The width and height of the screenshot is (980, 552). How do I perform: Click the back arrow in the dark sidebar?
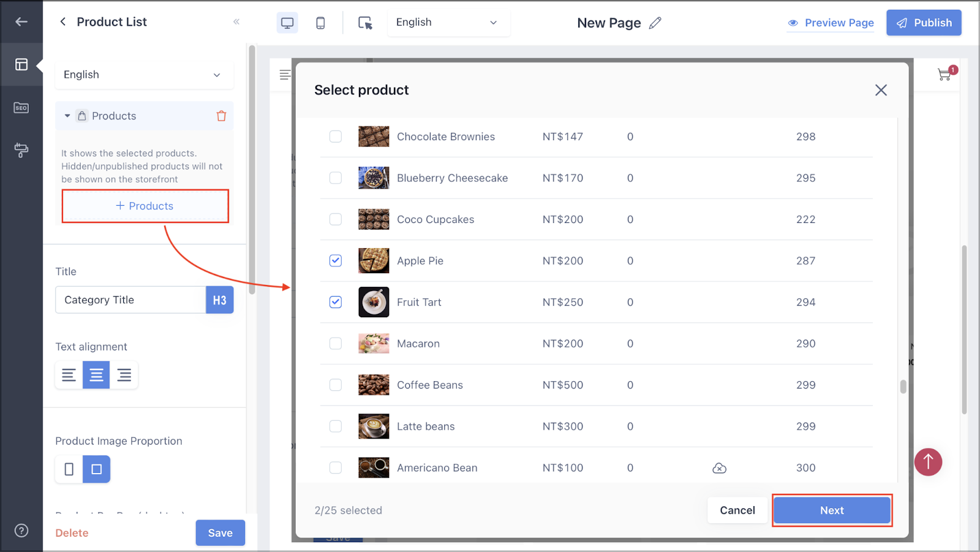coord(21,22)
